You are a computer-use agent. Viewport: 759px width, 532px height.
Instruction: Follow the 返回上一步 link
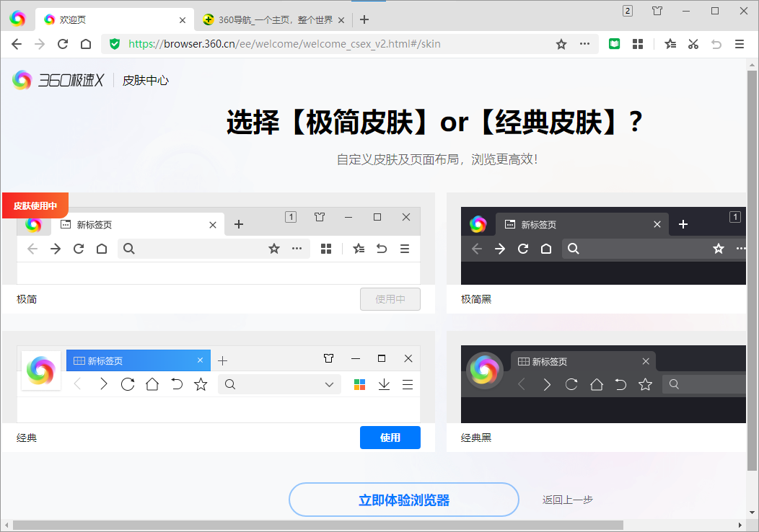[567, 500]
